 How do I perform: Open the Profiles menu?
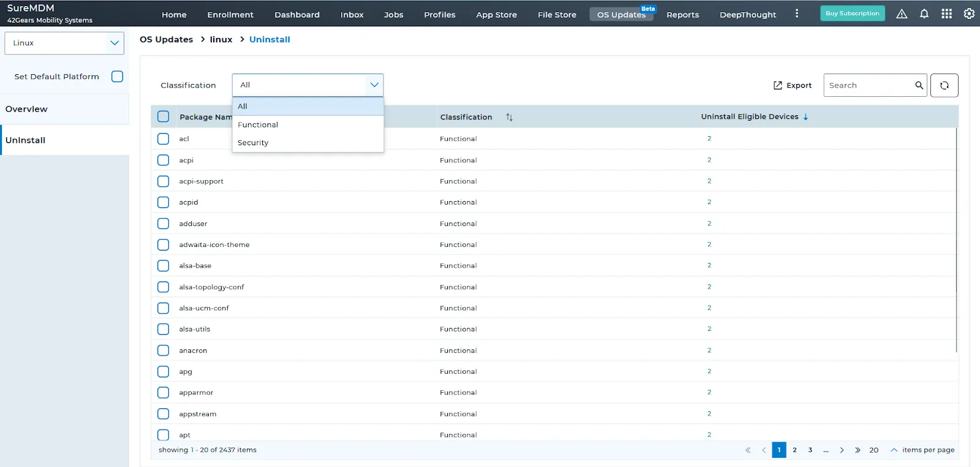point(439,15)
